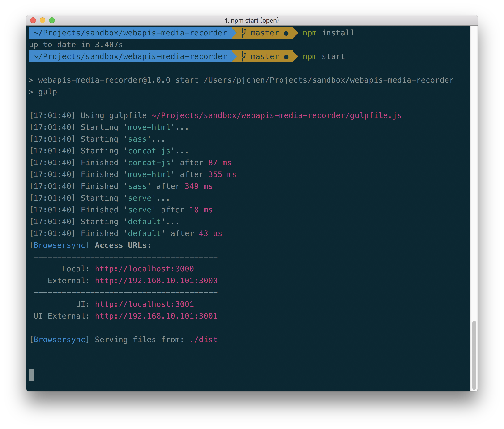Click the Browsersync 'Access URLs:' heading
Screen dimensions: 504x429
click(x=123, y=245)
